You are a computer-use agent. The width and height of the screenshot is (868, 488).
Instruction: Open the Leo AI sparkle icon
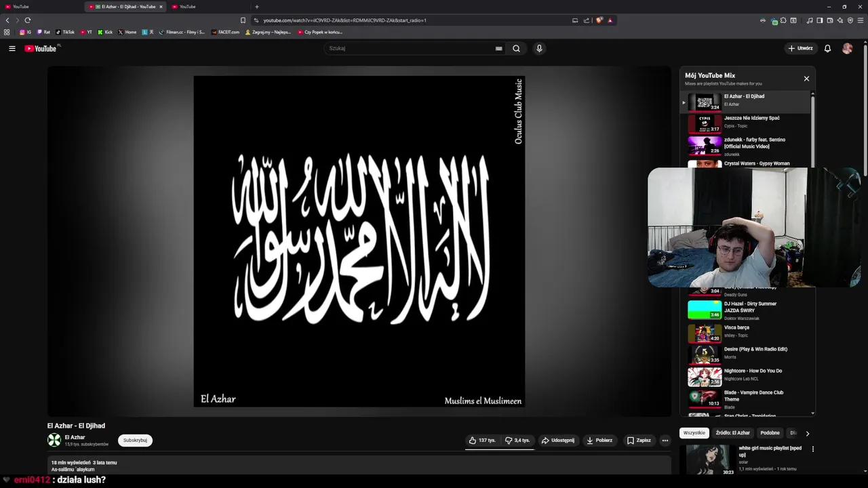tap(840, 20)
